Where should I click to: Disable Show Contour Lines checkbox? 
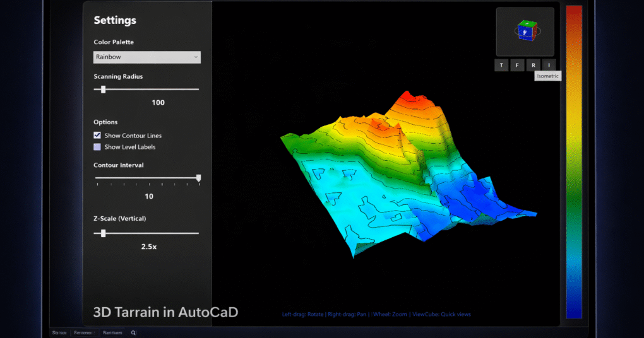[97, 136]
